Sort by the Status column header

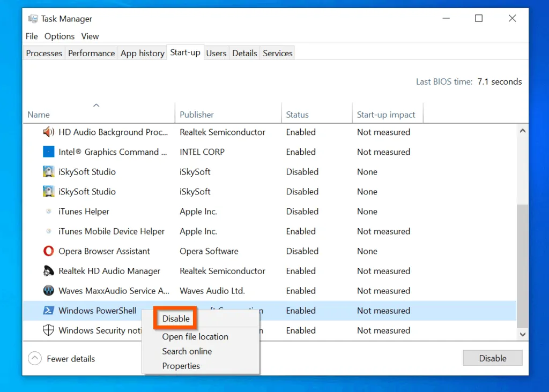[297, 115]
